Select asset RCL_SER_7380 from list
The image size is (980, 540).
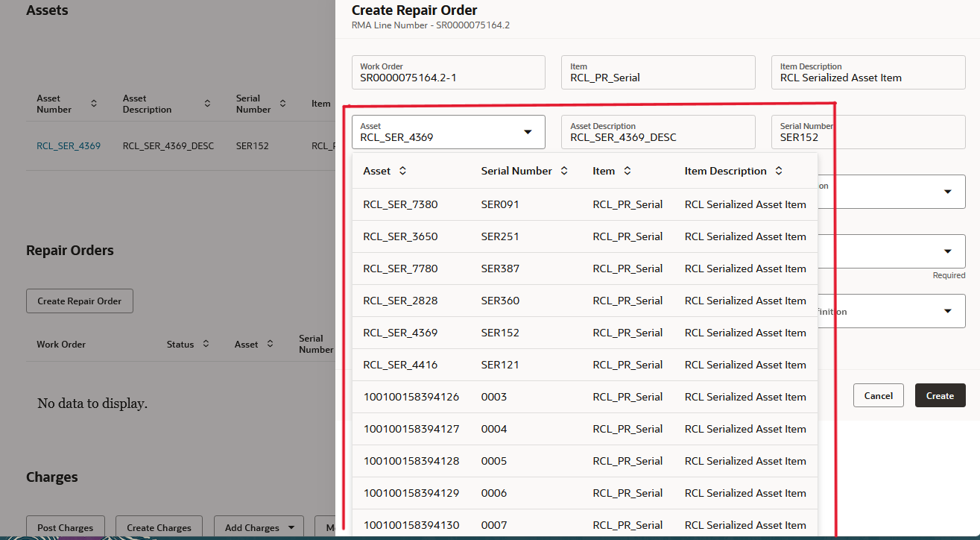(400, 204)
